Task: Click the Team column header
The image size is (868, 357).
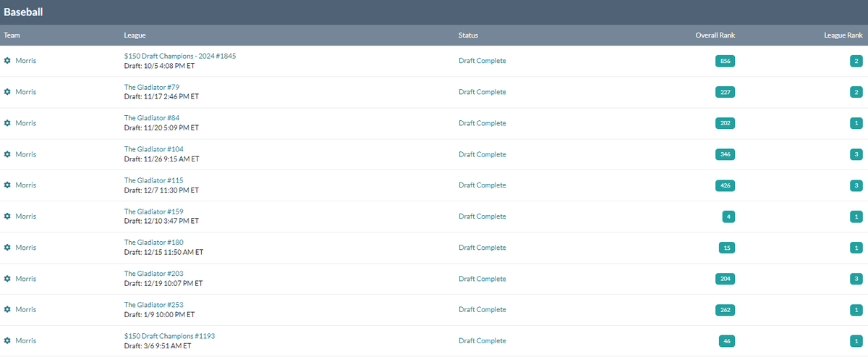Action: pyautogui.click(x=12, y=35)
